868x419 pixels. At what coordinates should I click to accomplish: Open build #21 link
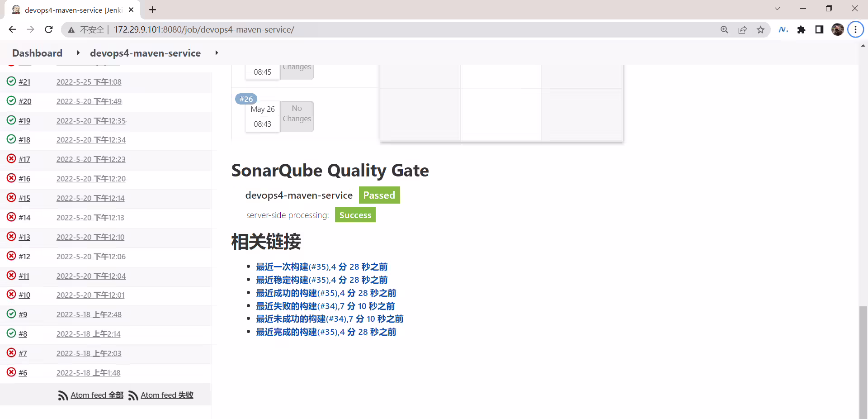[24, 82]
